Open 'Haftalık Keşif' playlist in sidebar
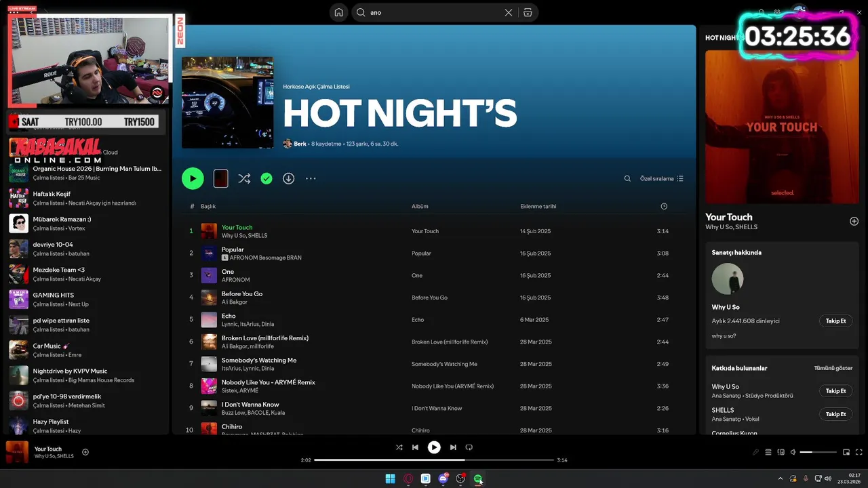The image size is (868, 488). 87,198
